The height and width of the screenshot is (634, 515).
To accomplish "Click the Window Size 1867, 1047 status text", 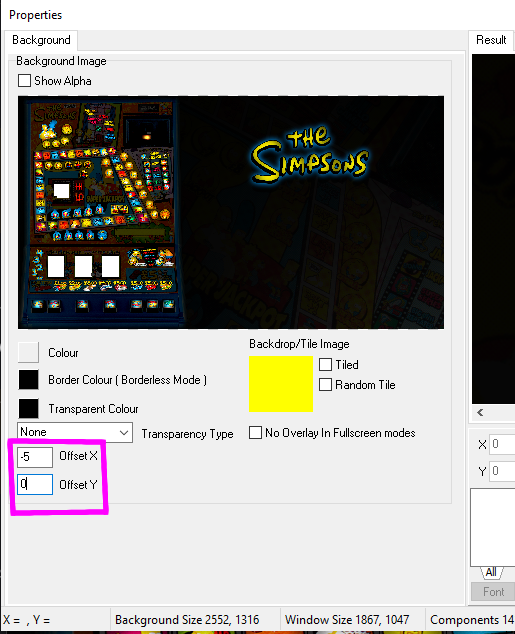I will (347, 620).
